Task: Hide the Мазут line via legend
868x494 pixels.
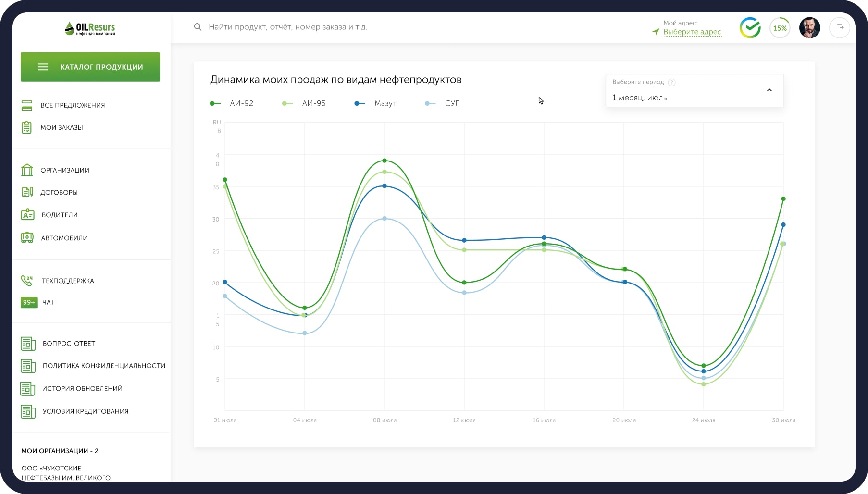Action: point(376,103)
